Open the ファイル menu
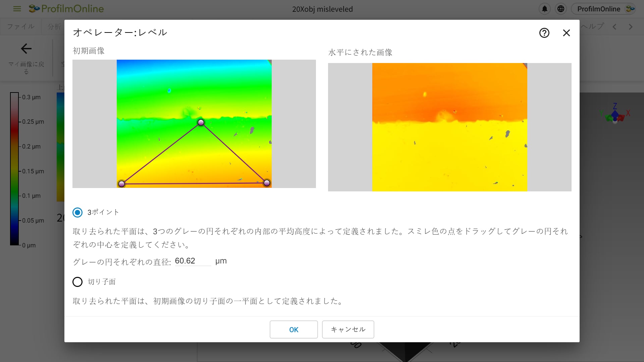Image resolution: width=644 pixels, height=362 pixels. click(21, 26)
